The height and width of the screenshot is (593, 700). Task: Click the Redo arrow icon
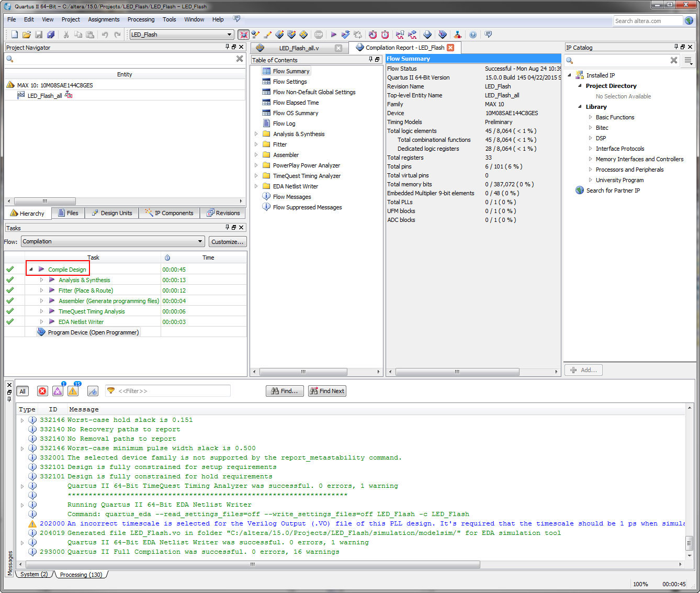117,35
